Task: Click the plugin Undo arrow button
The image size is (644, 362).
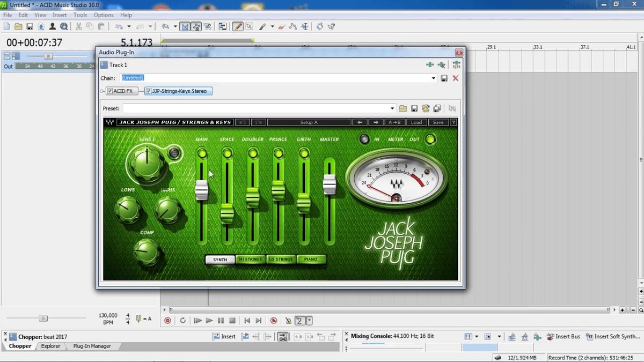Action: [243, 122]
